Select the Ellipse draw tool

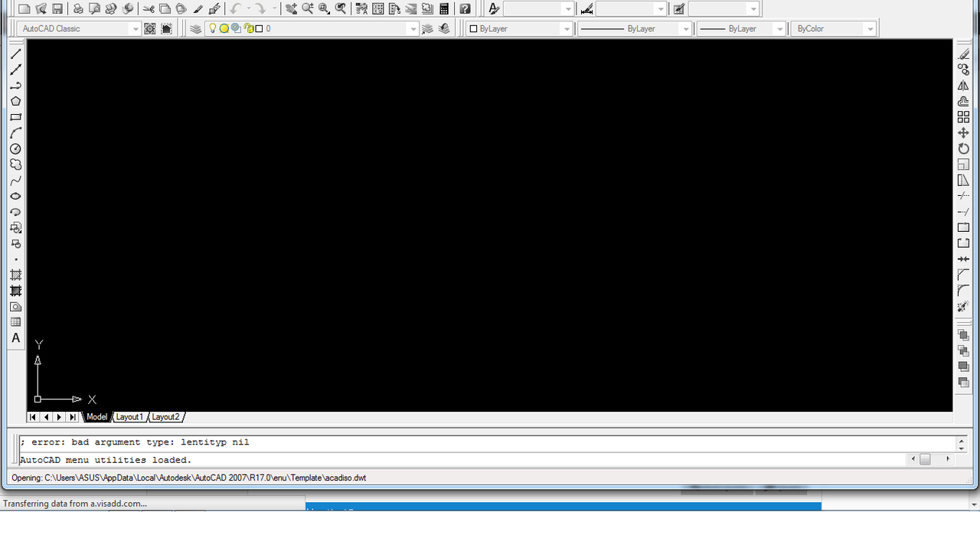coord(15,197)
